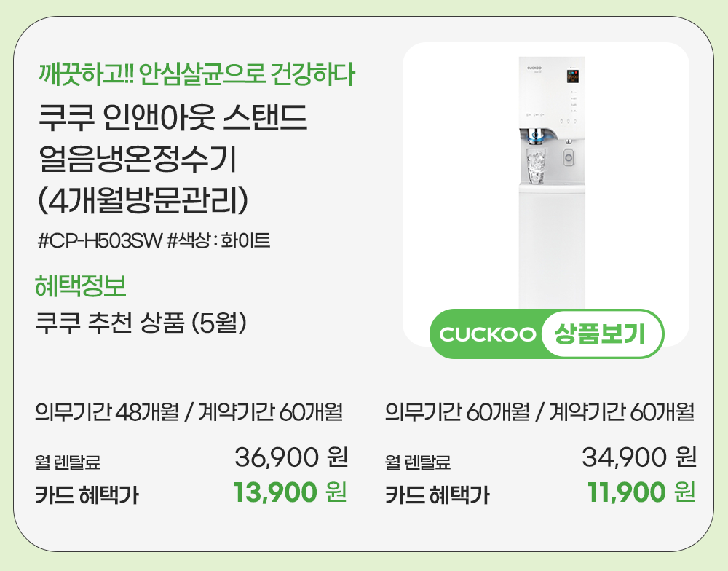Click the small display screen on the purifier
Viewport: 728px width, 571px height.
[571, 76]
